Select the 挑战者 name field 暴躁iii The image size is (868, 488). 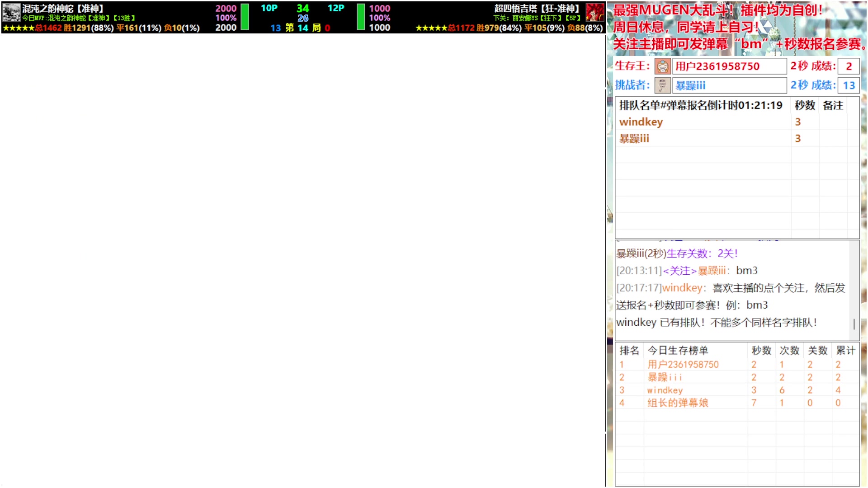coord(729,85)
